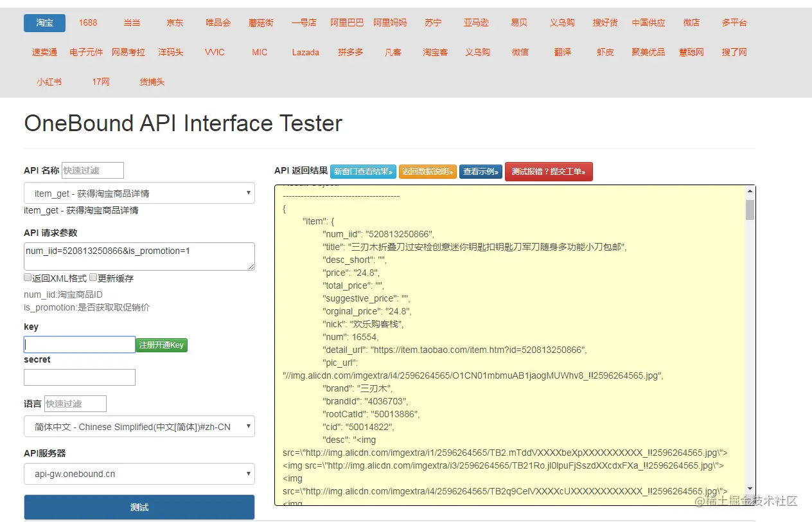
Task: Open the 当当 platform tab
Action: [132, 22]
